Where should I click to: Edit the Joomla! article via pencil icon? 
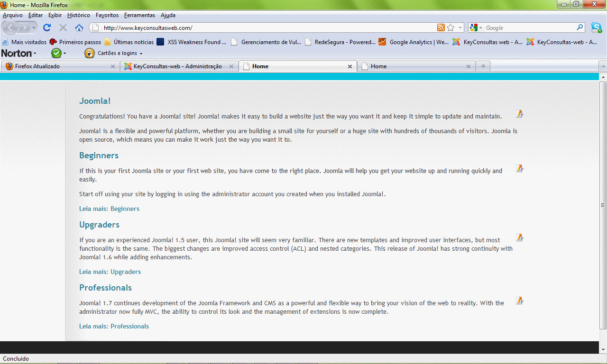519,114
